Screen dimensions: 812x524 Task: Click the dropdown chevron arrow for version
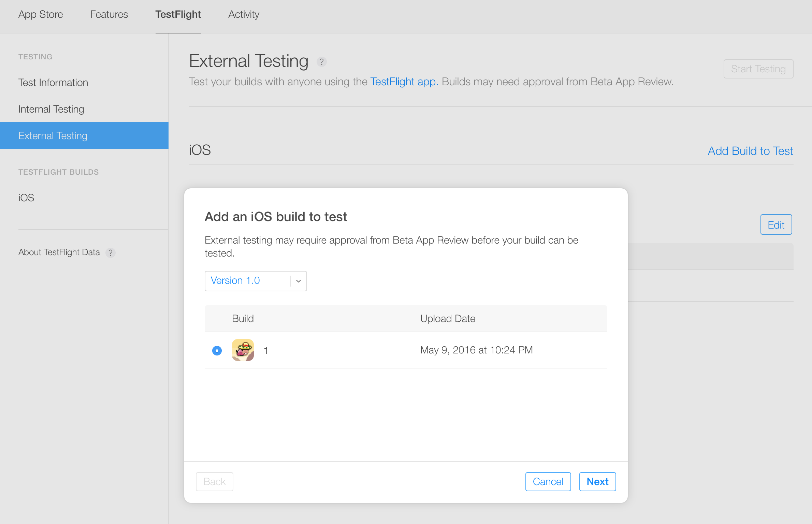point(299,281)
